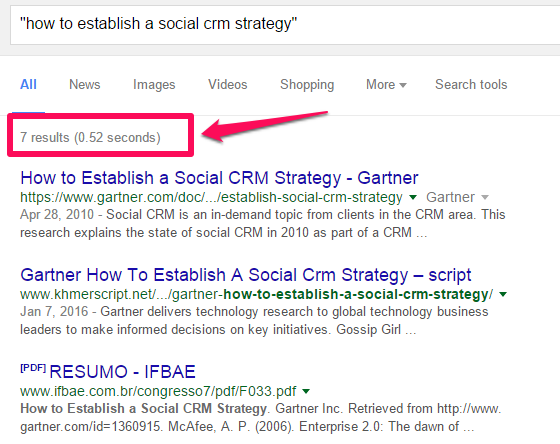Expand the arrow next to khmerscript.net URL
The width and height of the screenshot is (560, 444).
[503, 295]
